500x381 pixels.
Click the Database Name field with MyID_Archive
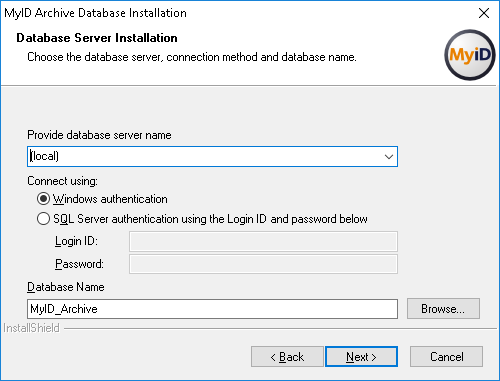coord(212,309)
